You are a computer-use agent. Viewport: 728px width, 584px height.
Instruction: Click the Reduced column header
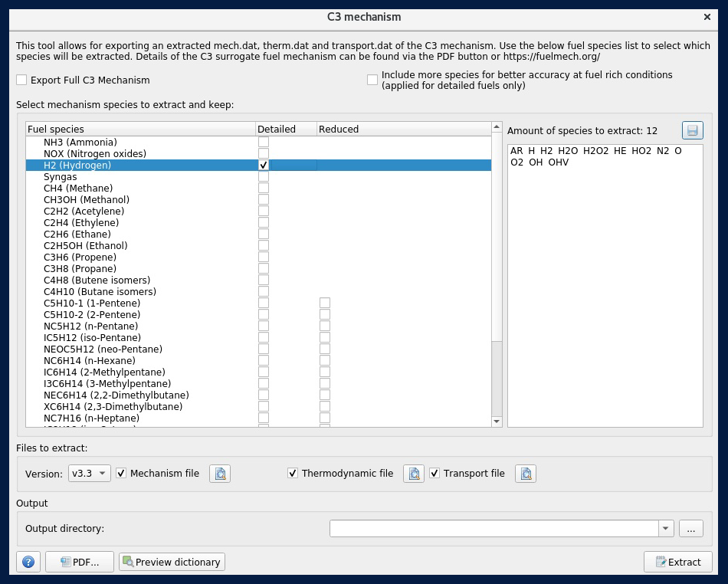pos(404,129)
